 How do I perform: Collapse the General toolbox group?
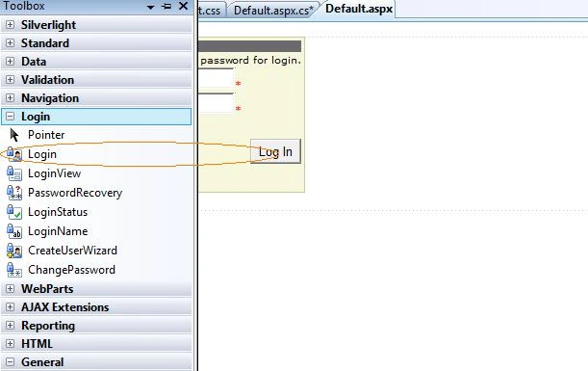point(11,362)
